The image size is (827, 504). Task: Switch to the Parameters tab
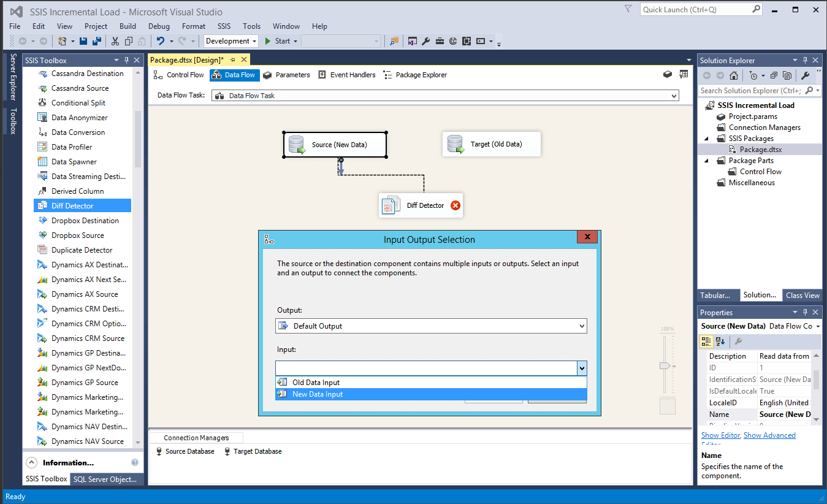click(286, 75)
